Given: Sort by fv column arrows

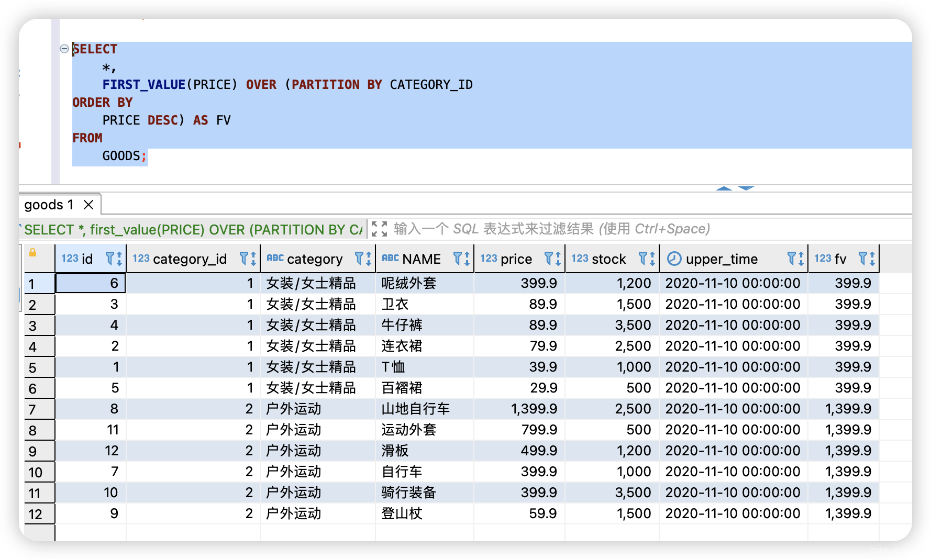Looking at the screenshot, I should click(872, 259).
